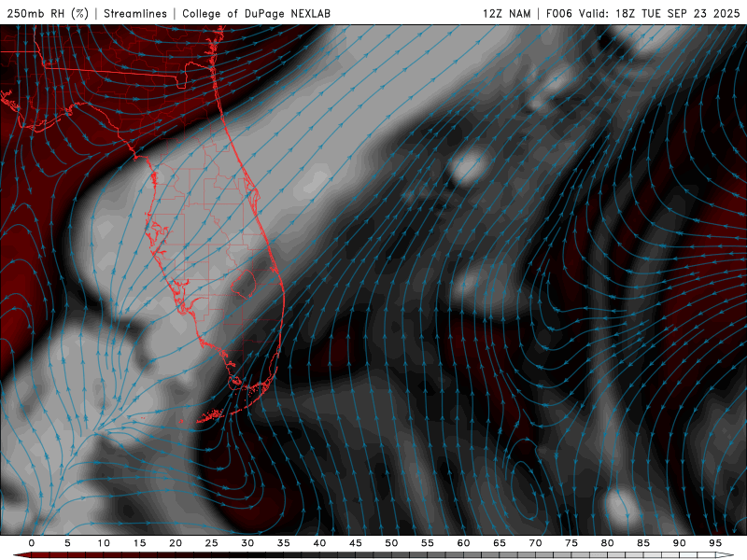Screen dimensions: 747x560
Task: Click the "College of DuPage NEXLAB" text
Action: (256, 13)
